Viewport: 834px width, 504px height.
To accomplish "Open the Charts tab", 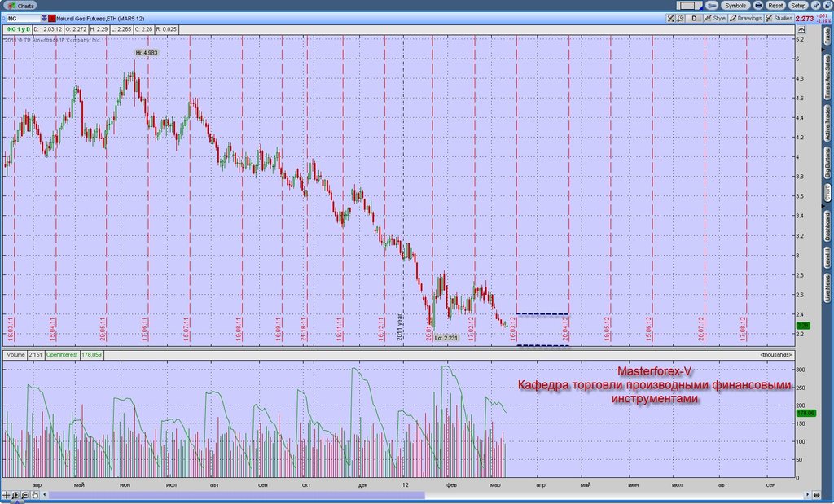I will coord(20,6).
